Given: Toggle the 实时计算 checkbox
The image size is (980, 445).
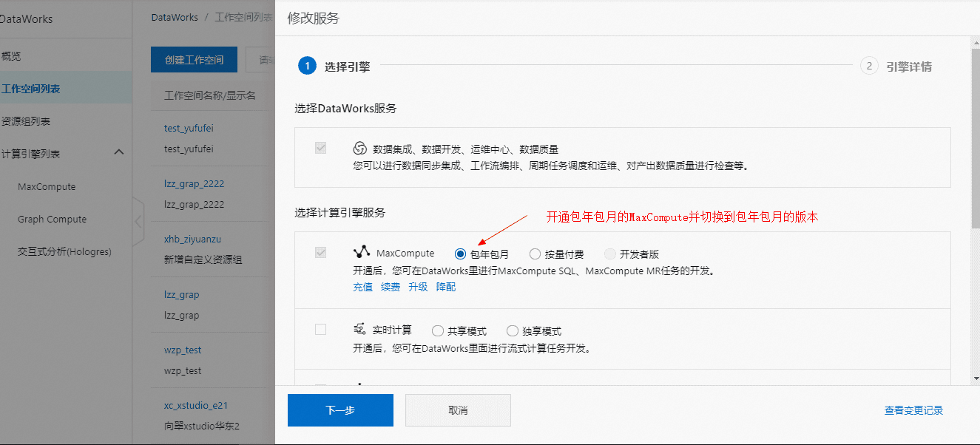Looking at the screenshot, I should click(320, 330).
